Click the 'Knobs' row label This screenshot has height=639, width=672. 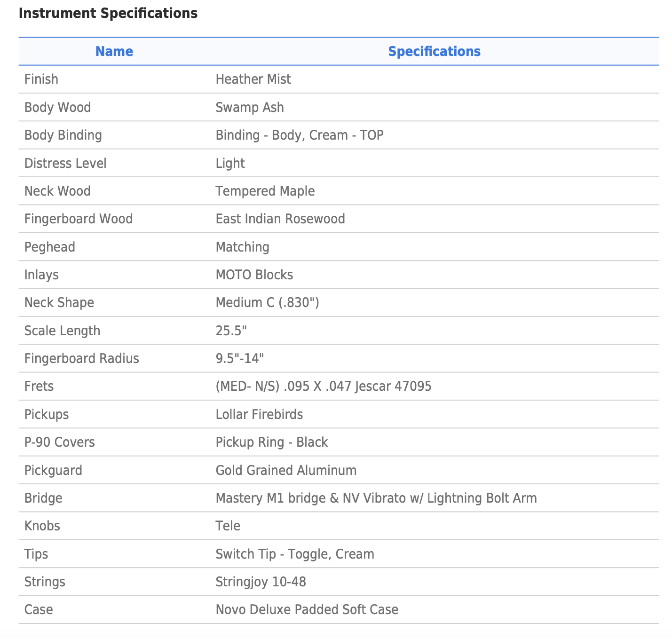tap(42, 526)
